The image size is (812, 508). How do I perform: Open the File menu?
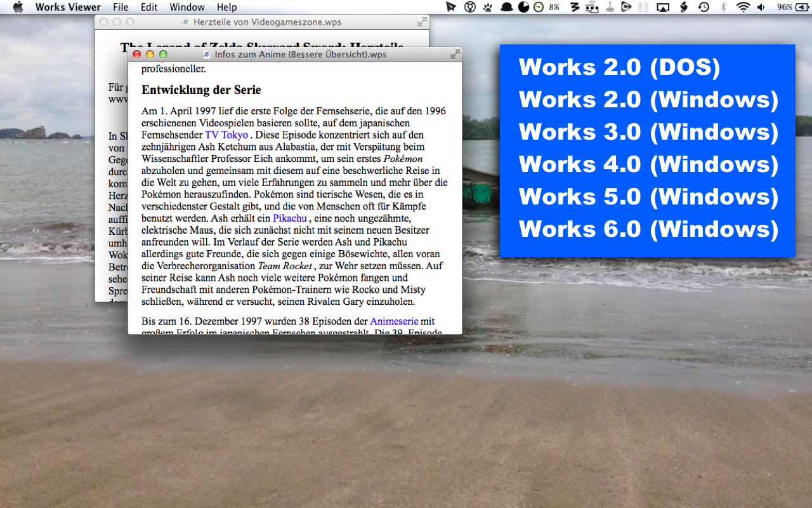click(121, 7)
